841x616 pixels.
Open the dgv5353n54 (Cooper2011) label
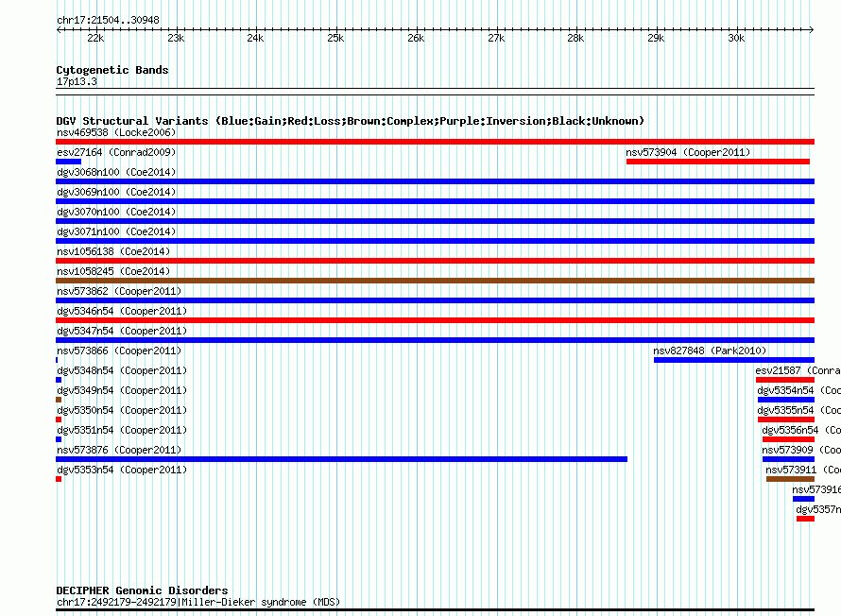pyautogui.click(x=122, y=470)
